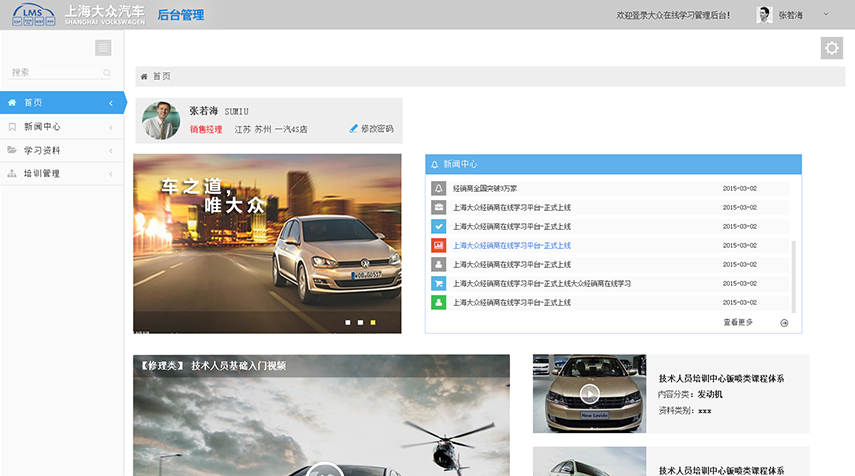The image size is (855, 476).
Task: Click the folder icon next to 学习资料
Action: [12, 150]
